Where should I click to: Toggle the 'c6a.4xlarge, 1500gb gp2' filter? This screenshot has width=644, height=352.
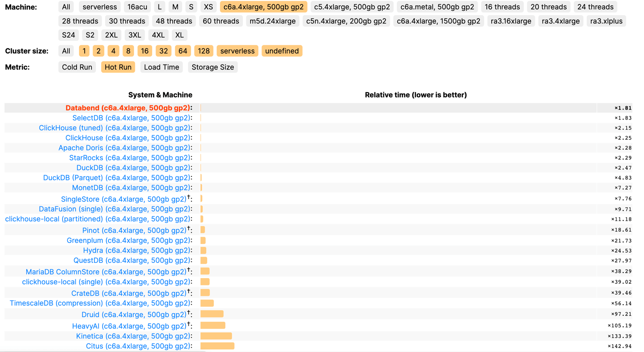pos(439,21)
